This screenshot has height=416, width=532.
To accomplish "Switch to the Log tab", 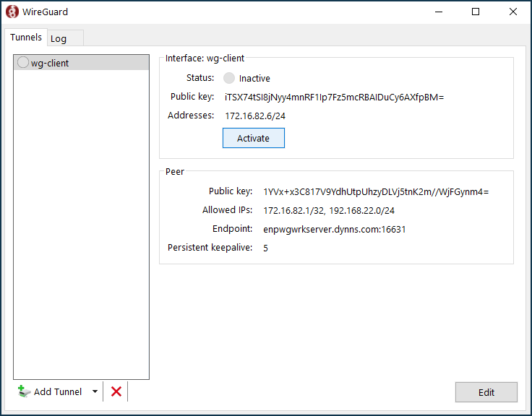I will pos(59,38).
